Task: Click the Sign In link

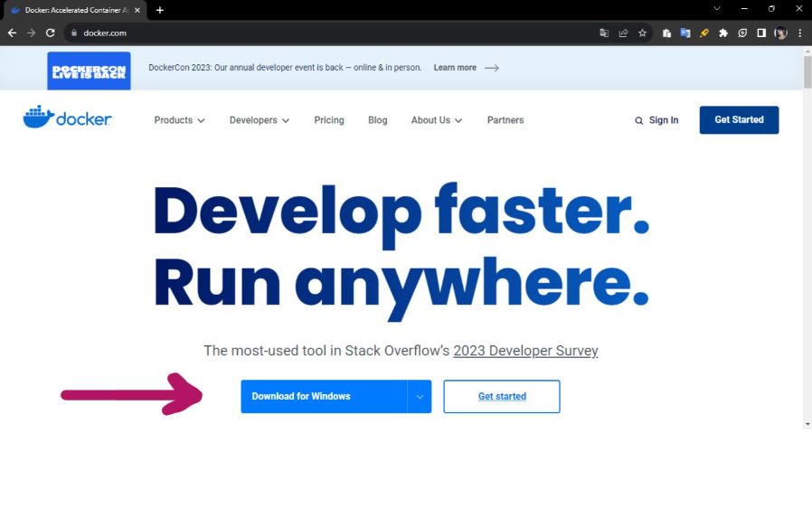Action: 664,120
